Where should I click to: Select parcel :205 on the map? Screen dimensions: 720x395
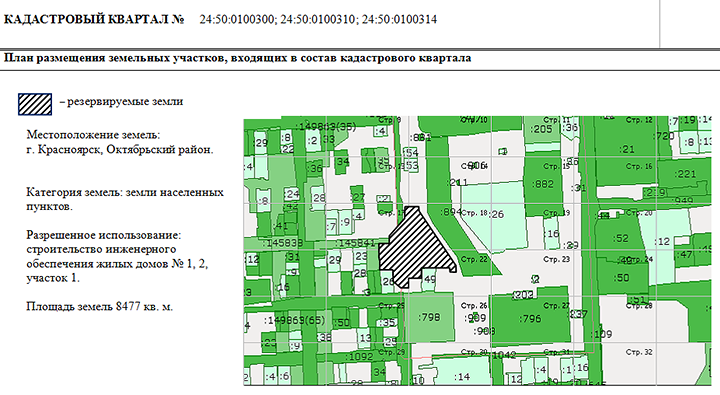[541, 129]
